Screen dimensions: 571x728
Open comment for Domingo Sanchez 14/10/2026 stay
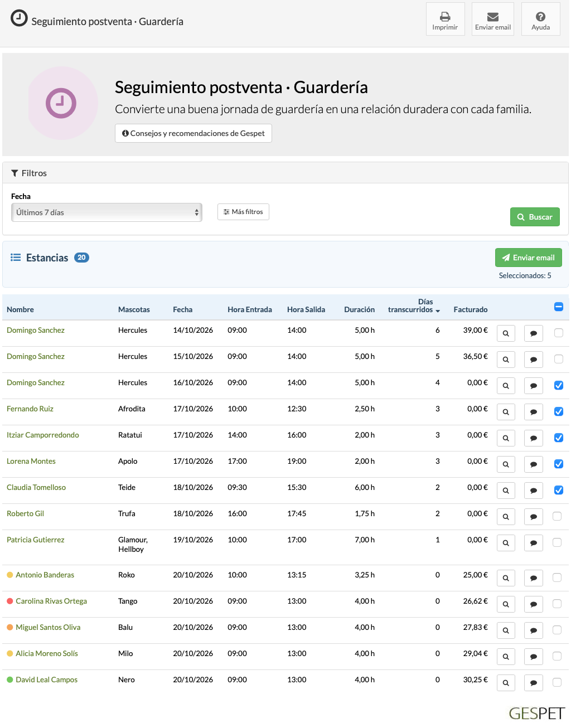click(534, 333)
